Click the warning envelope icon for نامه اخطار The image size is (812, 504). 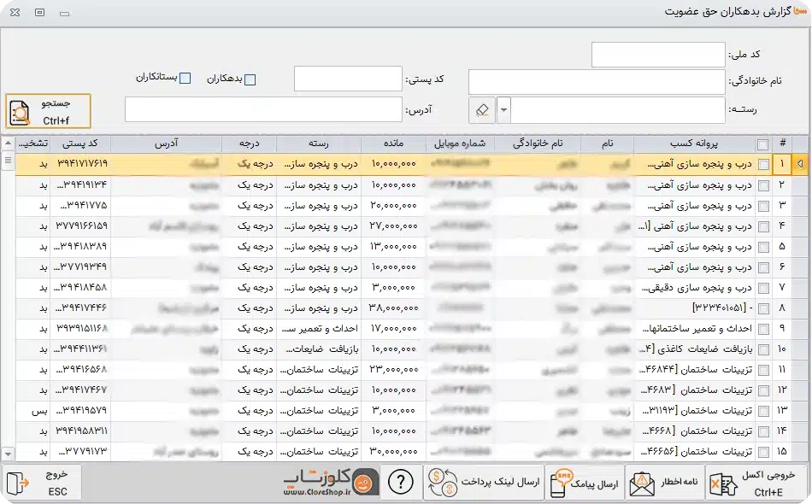tap(642, 483)
